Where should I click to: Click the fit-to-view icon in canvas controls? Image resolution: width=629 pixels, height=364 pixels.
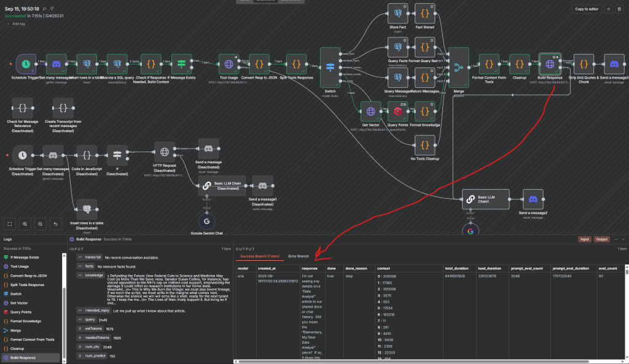9,223
